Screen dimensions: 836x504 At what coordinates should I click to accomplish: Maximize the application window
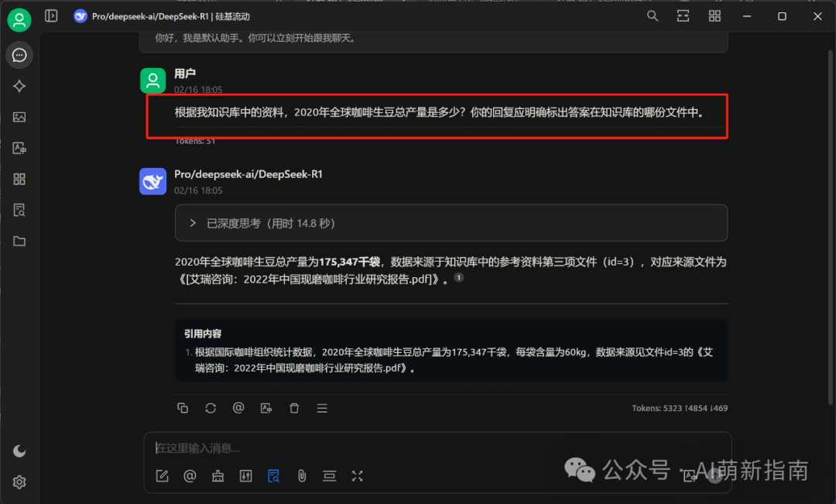(x=782, y=16)
